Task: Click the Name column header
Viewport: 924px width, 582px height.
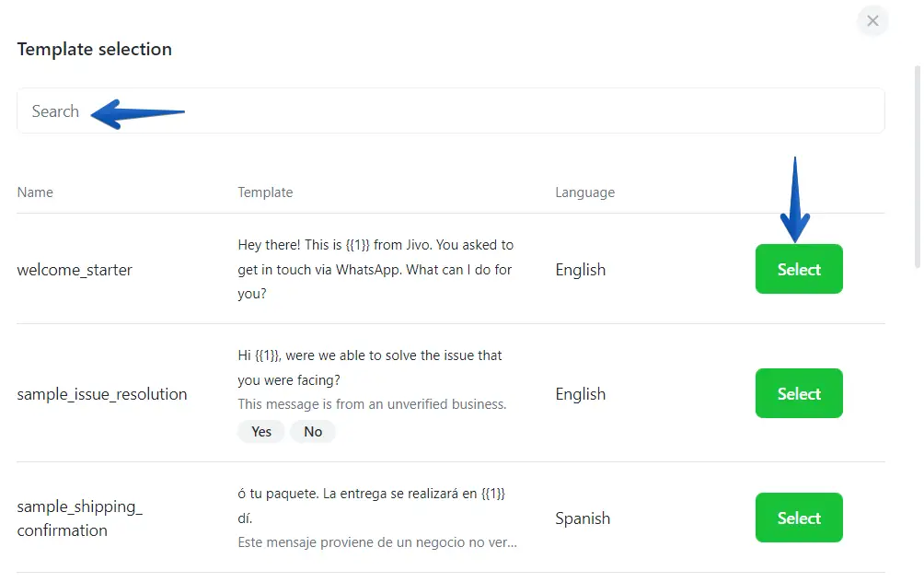Action: [x=35, y=192]
